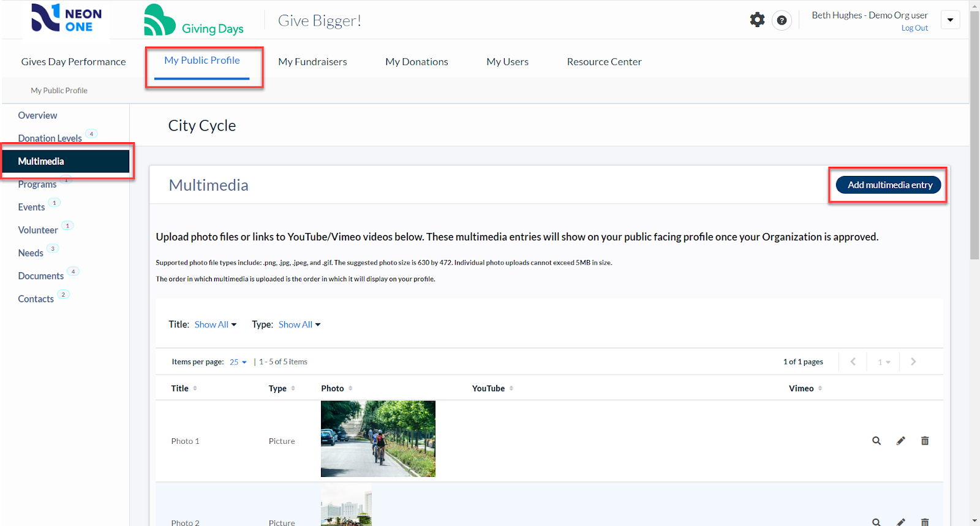The width and height of the screenshot is (980, 526).
Task: Open Needs in the sidebar
Action: (31, 253)
